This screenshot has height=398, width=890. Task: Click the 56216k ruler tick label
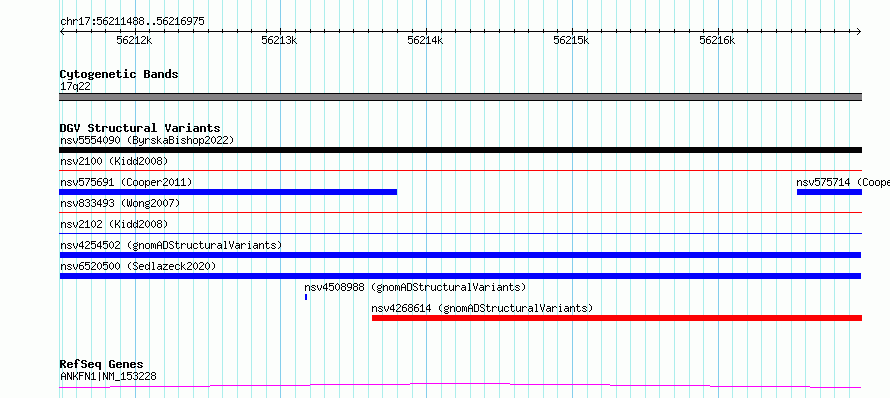click(717, 40)
